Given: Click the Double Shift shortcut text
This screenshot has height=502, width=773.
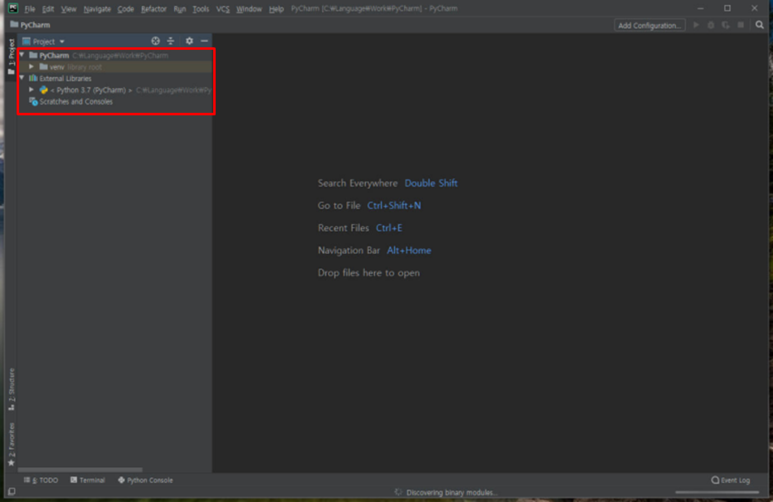Looking at the screenshot, I should click(431, 183).
